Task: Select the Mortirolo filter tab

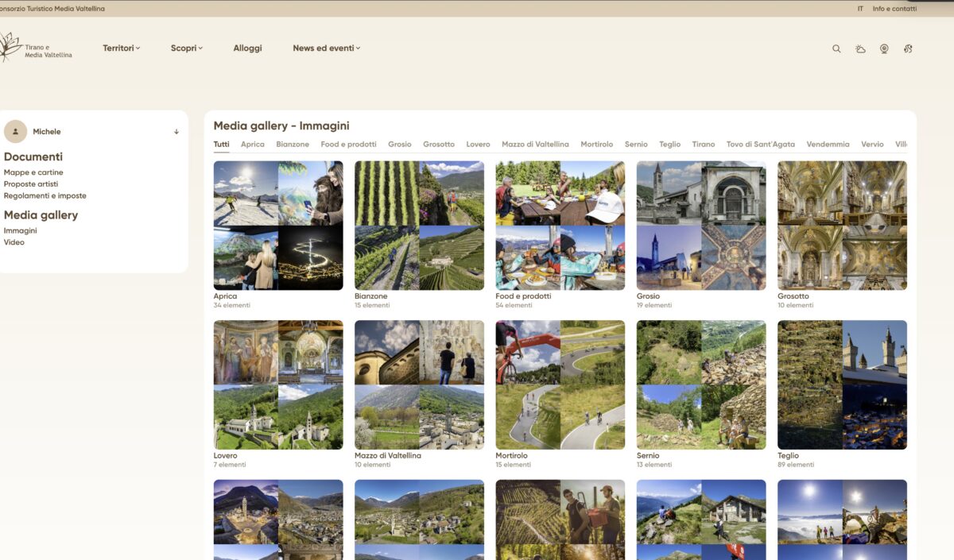Action: pyautogui.click(x=597, y=145)
